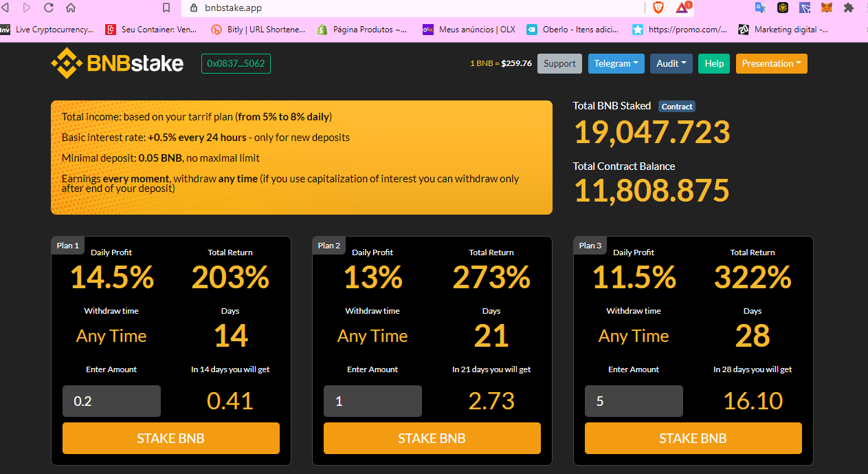This screenshot has height=474, width=868.
Task: Click total staked value 19,047.723
Action: click(x=652, y=132)
